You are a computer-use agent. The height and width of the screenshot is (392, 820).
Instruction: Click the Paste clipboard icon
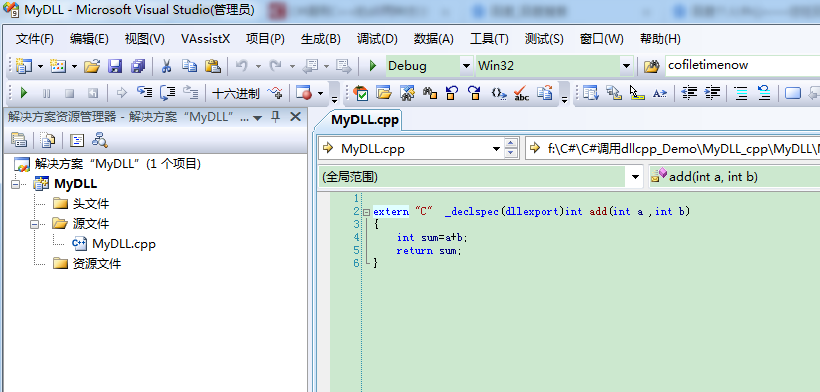pyautogui.click(x=212, y=66)
